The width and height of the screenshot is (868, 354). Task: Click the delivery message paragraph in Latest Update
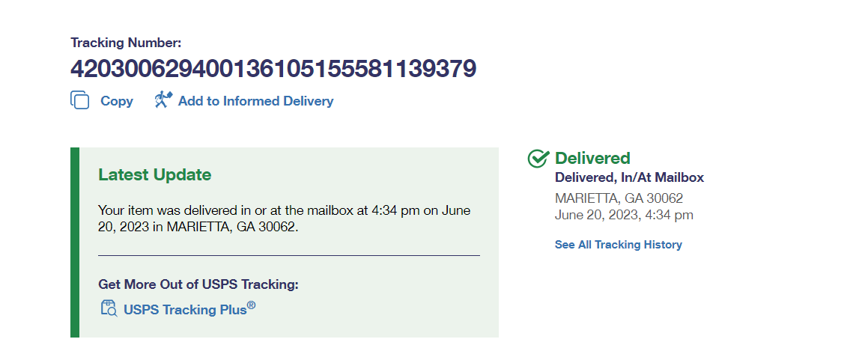coord(285,219)
